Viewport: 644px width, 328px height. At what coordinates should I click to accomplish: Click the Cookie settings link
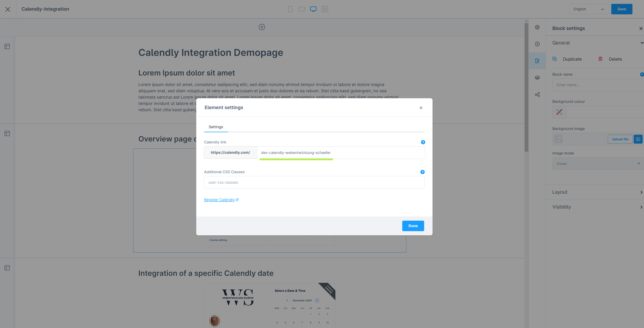click(218, 240)
